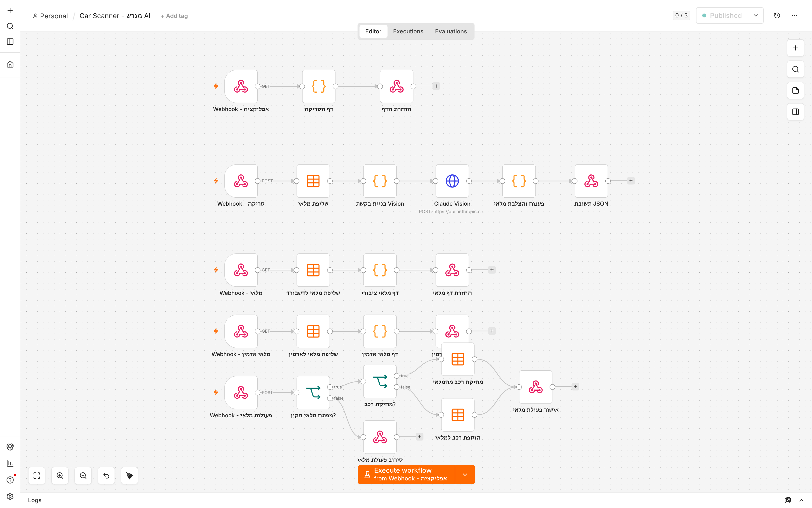The width and height of the screenshot is (812, 508).
Task: Select the דף הסריקה code node
Action: (319, 86)
